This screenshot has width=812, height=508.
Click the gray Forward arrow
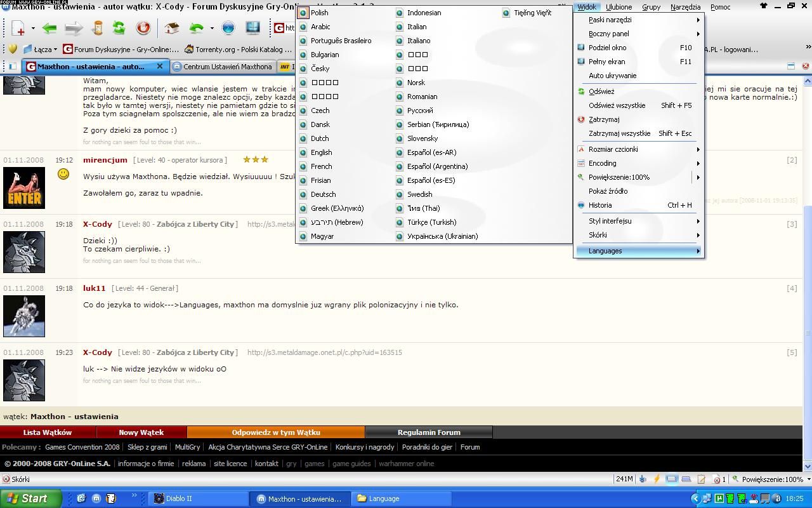tap(74, 28)
